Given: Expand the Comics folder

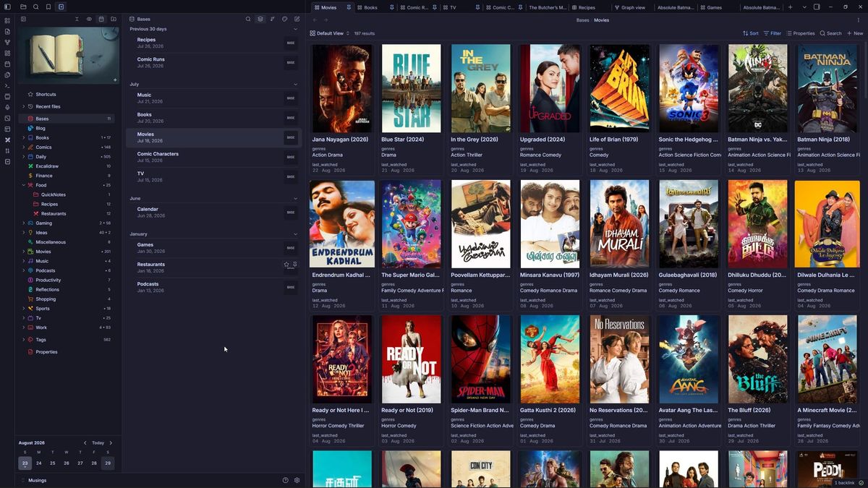Looking at the screenshot, I should coord(23,147).
